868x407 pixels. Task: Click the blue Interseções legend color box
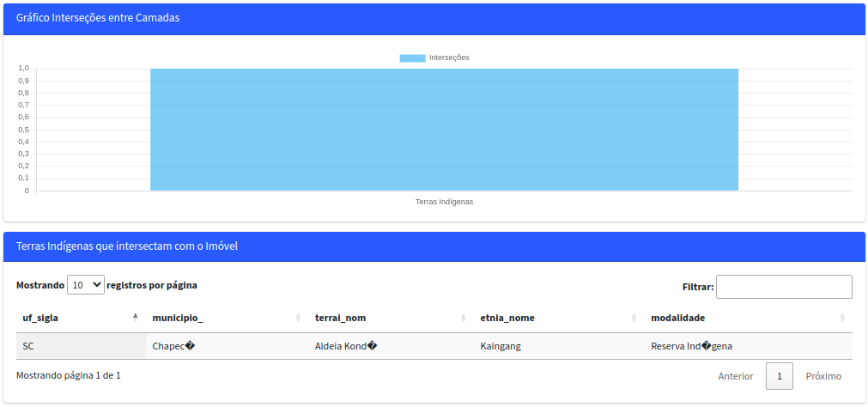[412, 58]
